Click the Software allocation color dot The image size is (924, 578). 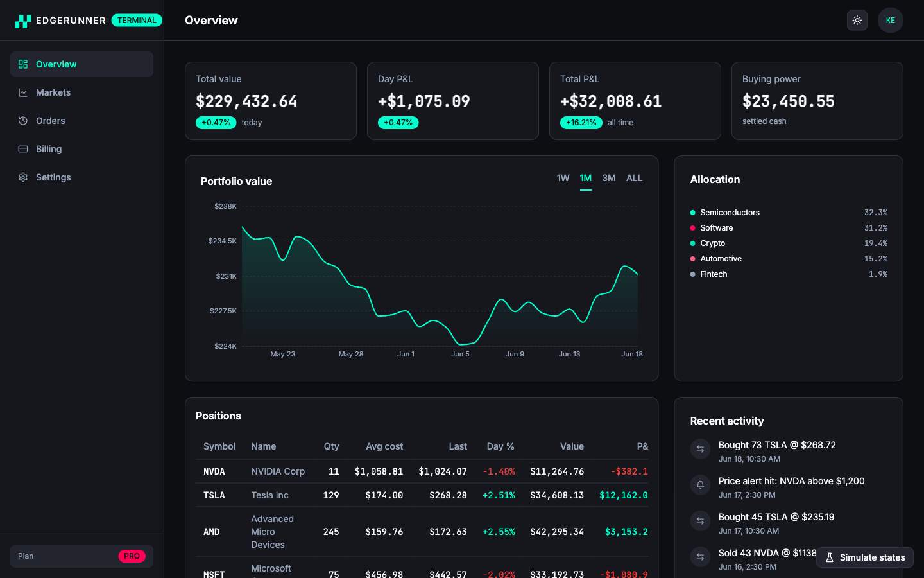692,228
